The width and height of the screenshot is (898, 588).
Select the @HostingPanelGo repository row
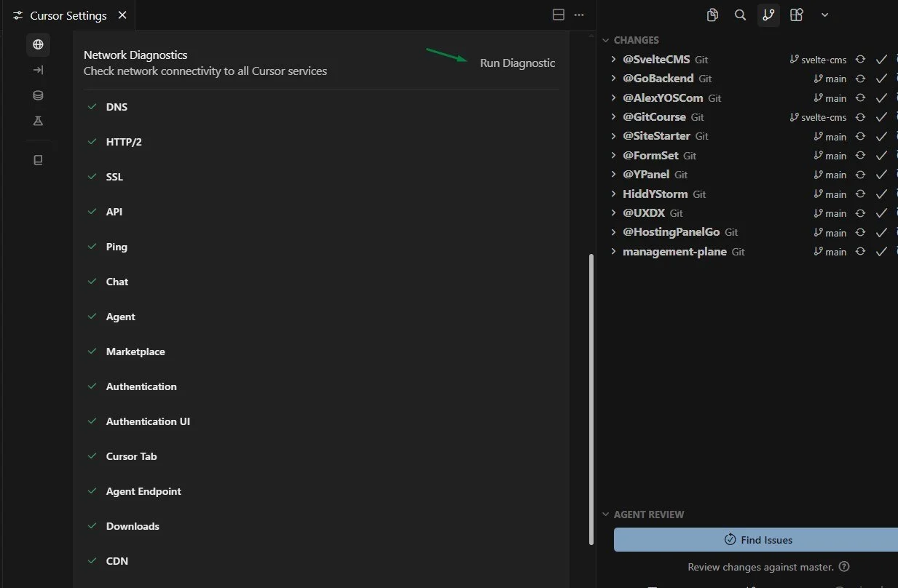point(749,232)
